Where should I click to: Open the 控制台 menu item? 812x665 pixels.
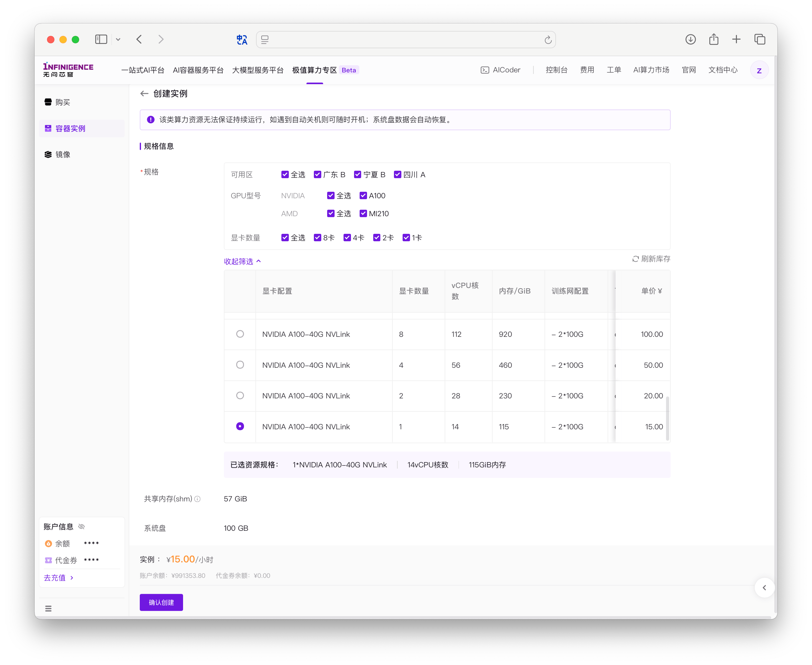pyautogui.click(x=556, y=70)
